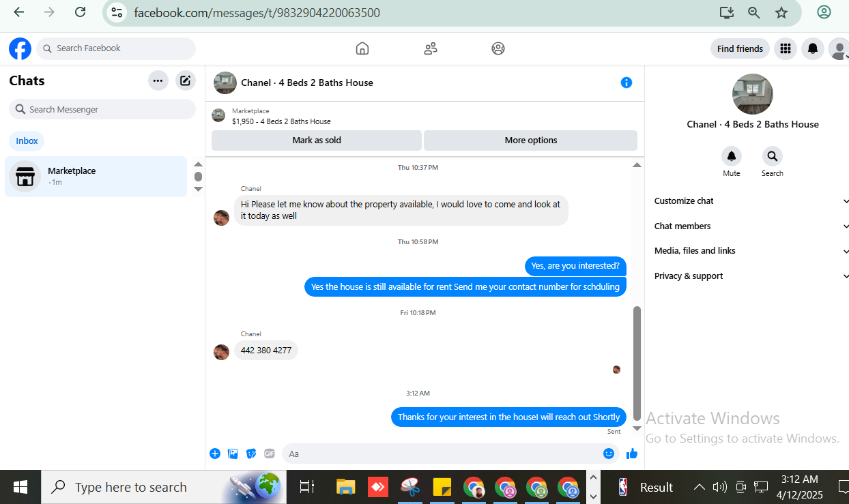
Task: Show hidden system tray icons chevron
Action: pyautogui.click(x=699, y=487)
